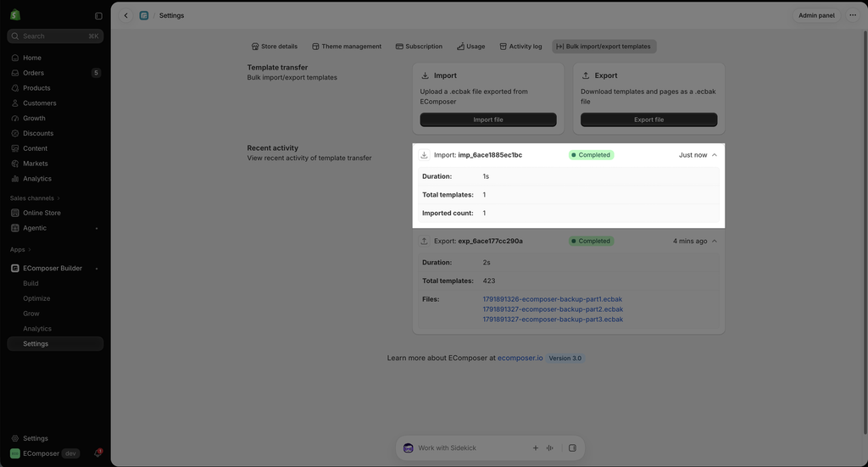The image size is (868, 467).
Task: Expand the Sales channels section
Action: pos(34,198)
